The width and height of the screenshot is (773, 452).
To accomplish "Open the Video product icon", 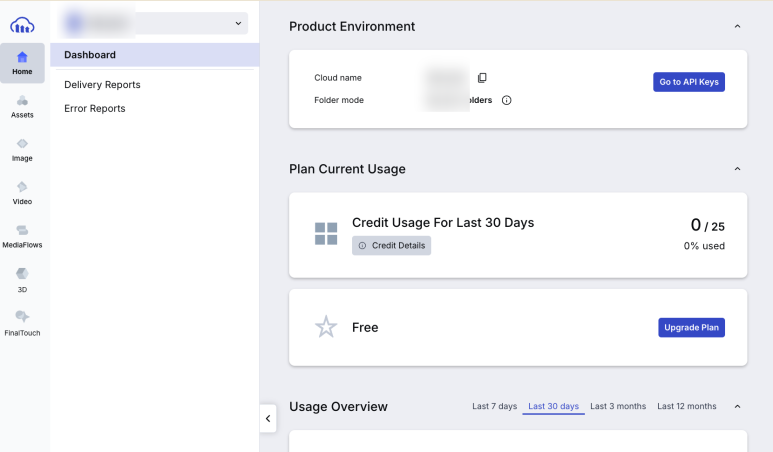I will click(22, 191).
